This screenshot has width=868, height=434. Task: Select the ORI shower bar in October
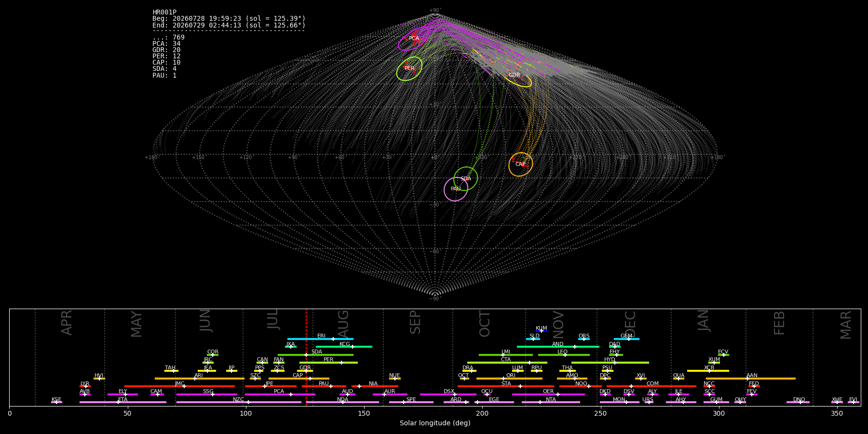[509, 379]
